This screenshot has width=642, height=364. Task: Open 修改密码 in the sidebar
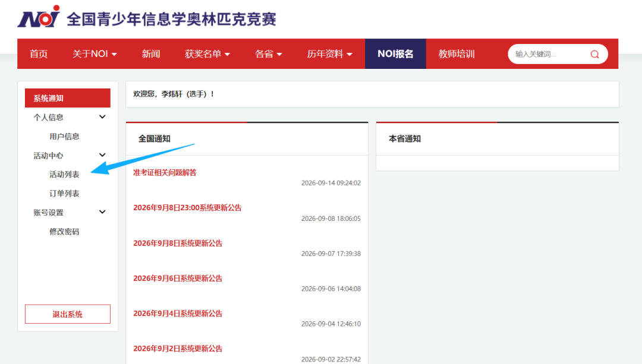64,232
